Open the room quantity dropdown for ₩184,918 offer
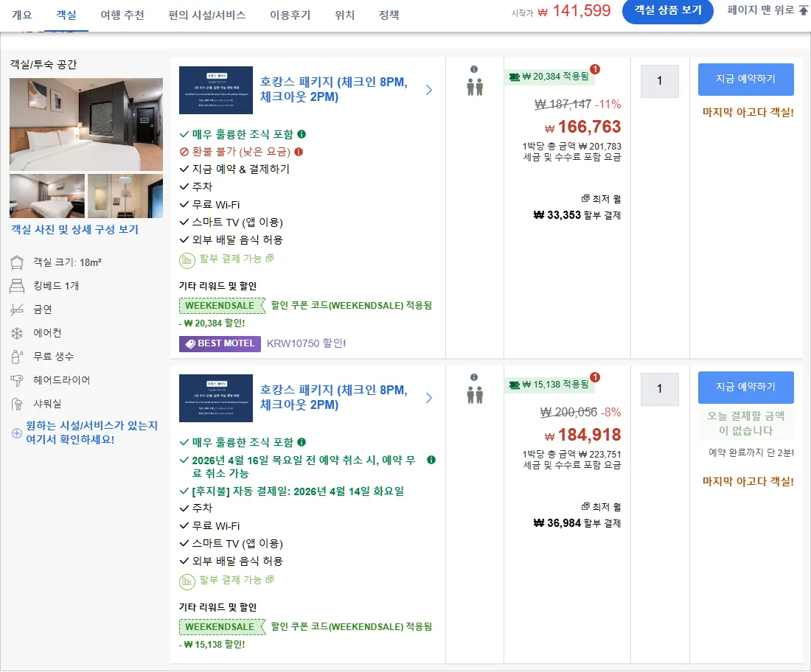Image resolution: width=811 pixels, height=672 pixels. pos(659,389)
